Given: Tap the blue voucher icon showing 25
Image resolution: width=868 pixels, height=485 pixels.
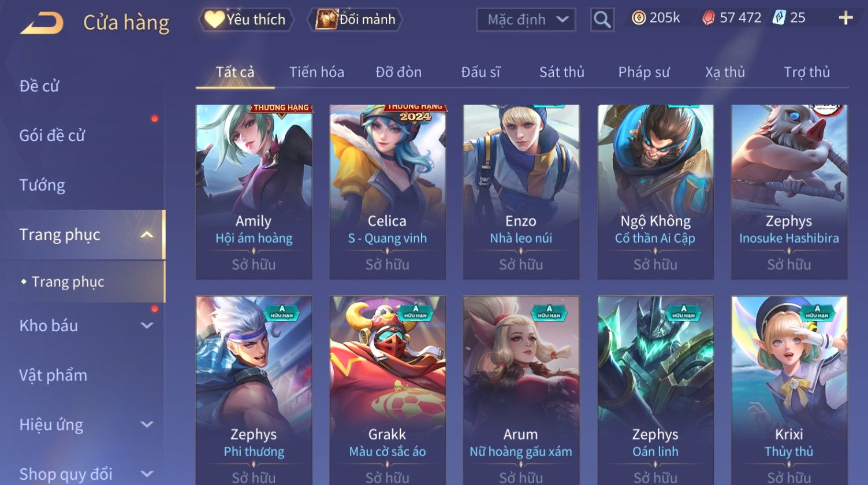Looking at the screenshot, I should pos(780,18).
